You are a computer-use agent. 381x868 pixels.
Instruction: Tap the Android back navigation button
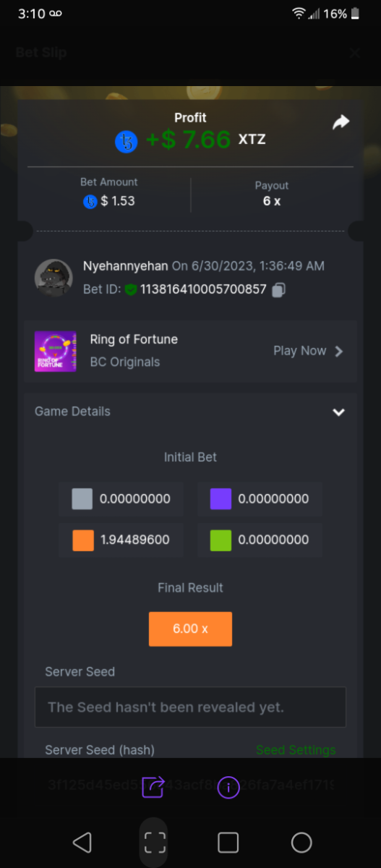point(82,843)
